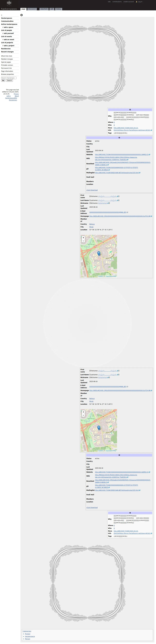Image resolution: width=156 pixels, height=644 pixels.
Task: Open Printable version
Action: click(x=7, y=65)
